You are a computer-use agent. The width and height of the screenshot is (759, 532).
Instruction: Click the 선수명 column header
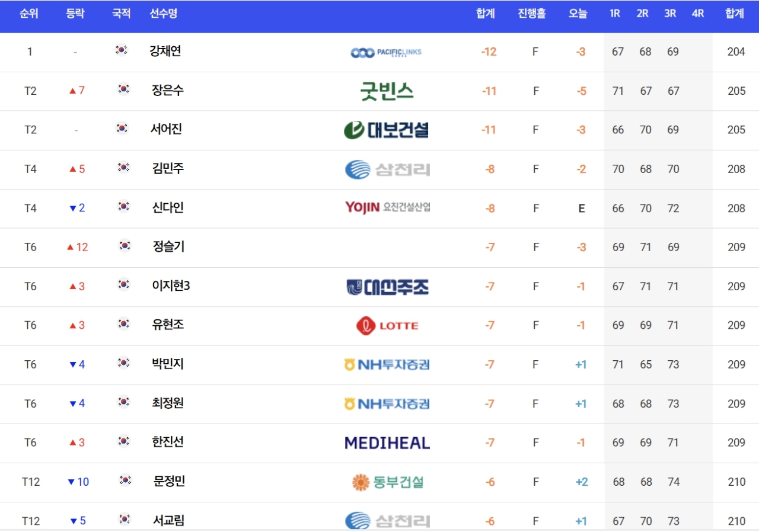click(x=163, y=14)
